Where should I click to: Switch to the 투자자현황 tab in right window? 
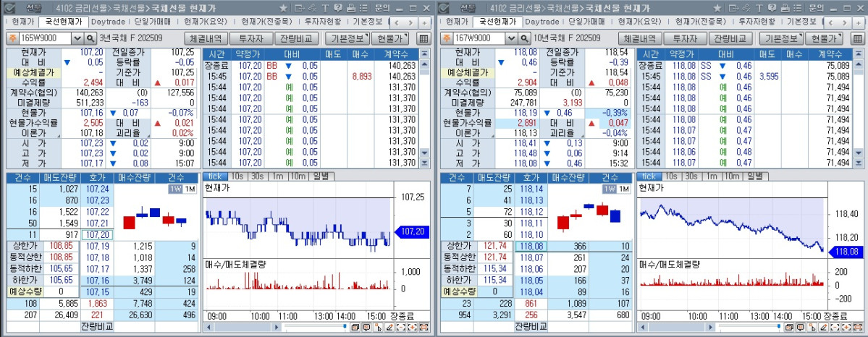[757, 22]
